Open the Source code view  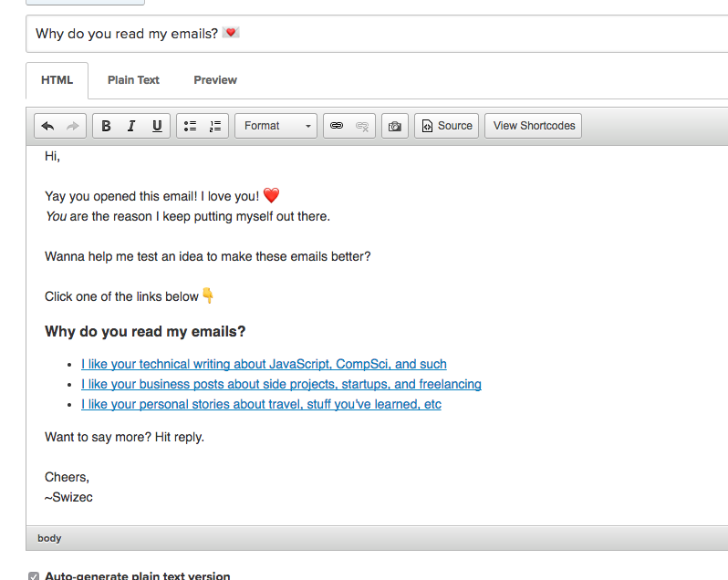[x=447, y=126]
